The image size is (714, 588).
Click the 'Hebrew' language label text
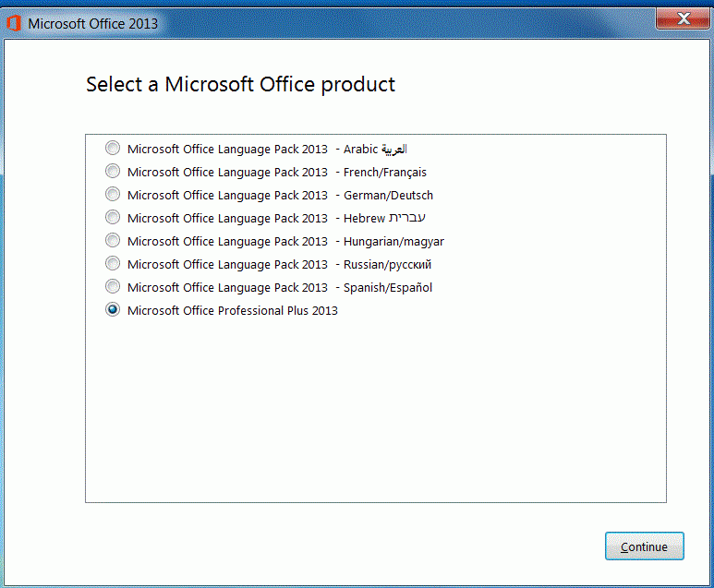click(384, 219)
